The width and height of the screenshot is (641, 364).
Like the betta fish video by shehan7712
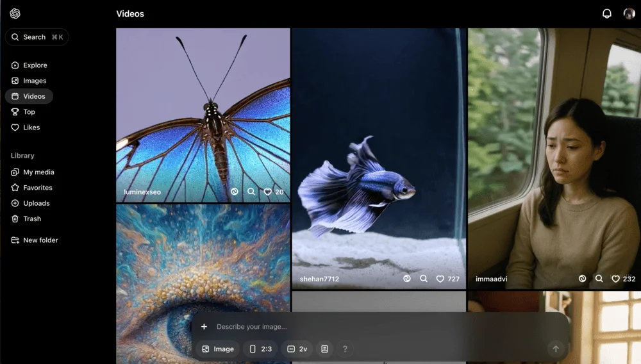pos(440,279)
